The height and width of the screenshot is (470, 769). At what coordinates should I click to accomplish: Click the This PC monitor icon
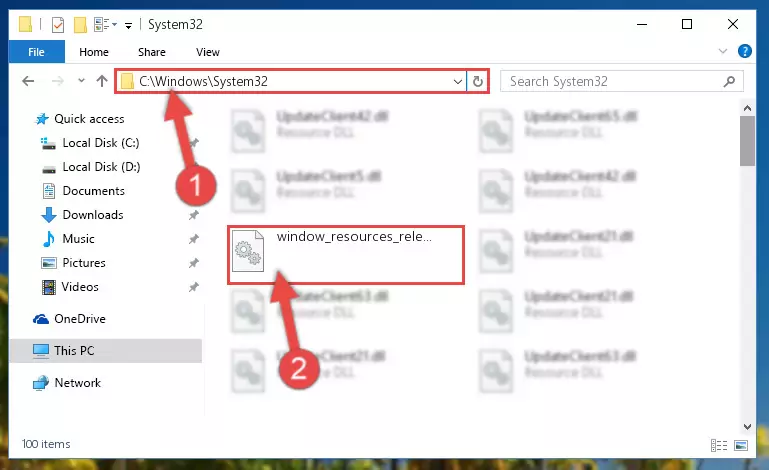tap(41, 351)
